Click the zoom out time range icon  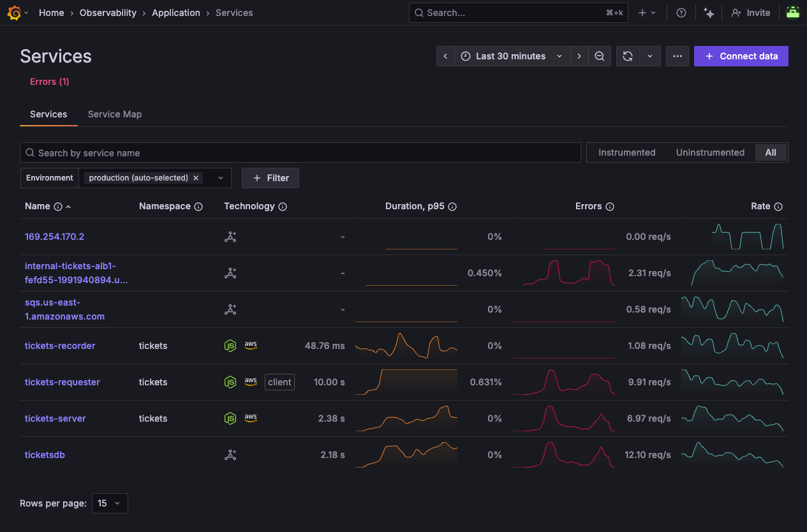pyautogui.click(x=600, y=56)
